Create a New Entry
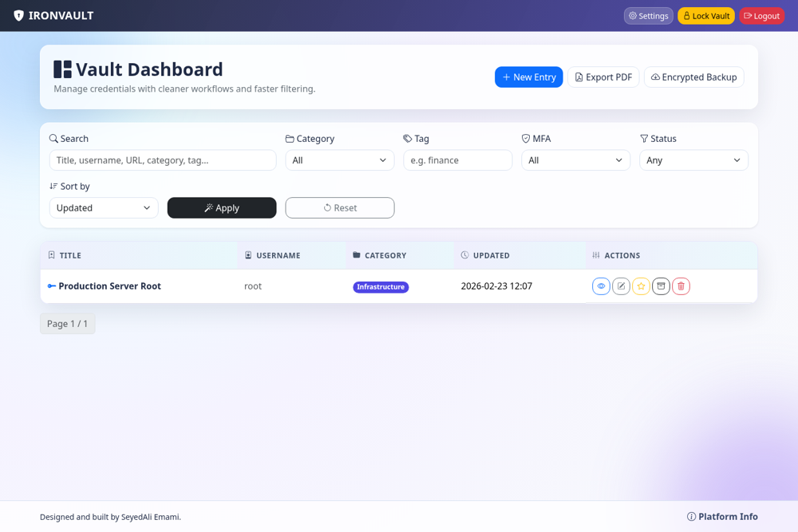 tap(529, 77)
